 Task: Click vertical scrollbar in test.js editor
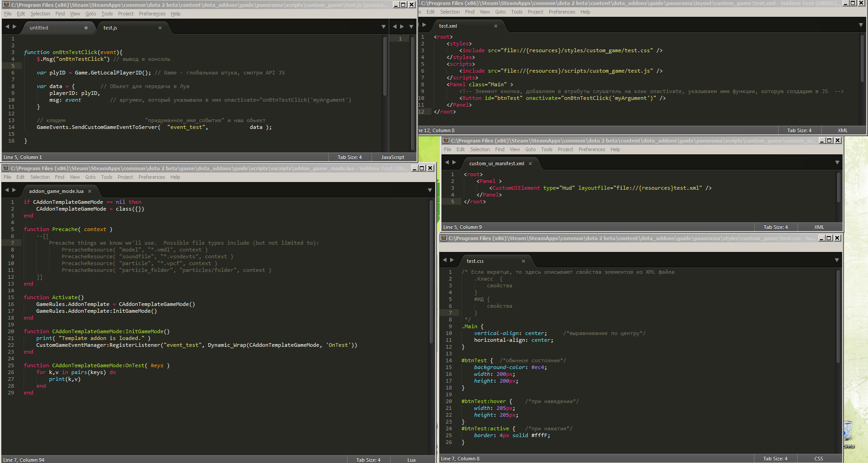(385, 66)
